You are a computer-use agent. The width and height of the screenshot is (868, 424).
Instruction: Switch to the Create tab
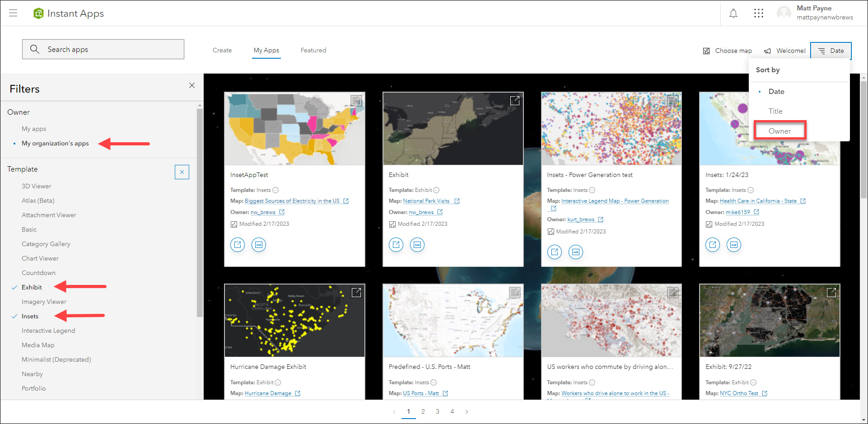point(222,50)
